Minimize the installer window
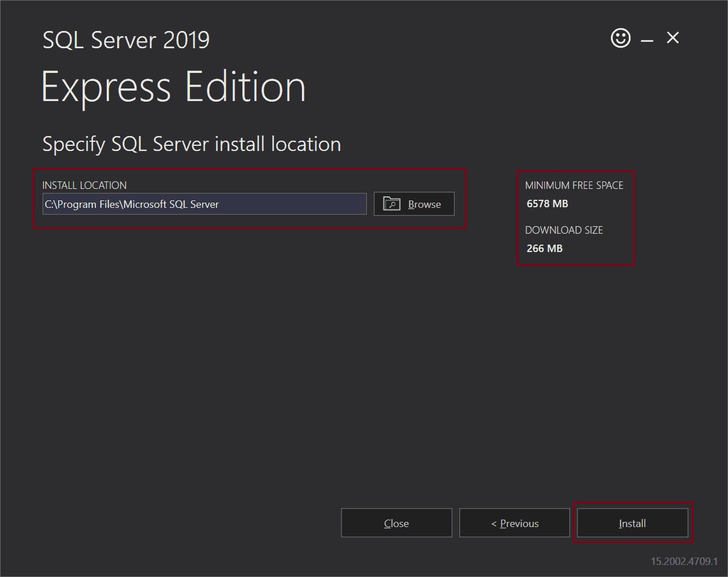This screenshot has height=577, width=728. (646, 38)
